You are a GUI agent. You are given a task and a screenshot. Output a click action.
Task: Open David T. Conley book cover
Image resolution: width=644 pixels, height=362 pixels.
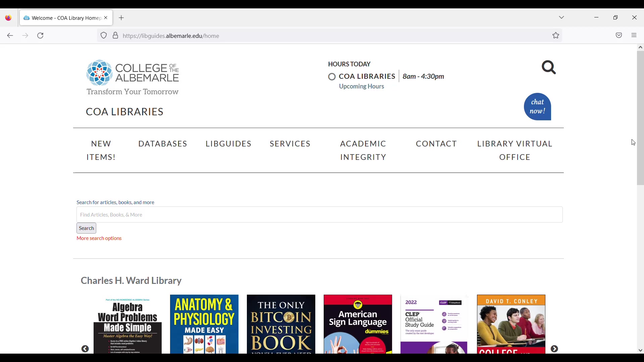click(x=512, y=324)
